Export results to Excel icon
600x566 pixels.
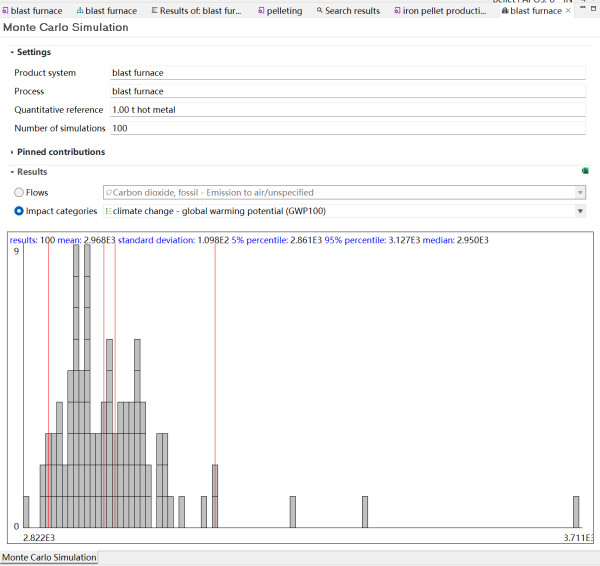point(585,171)
